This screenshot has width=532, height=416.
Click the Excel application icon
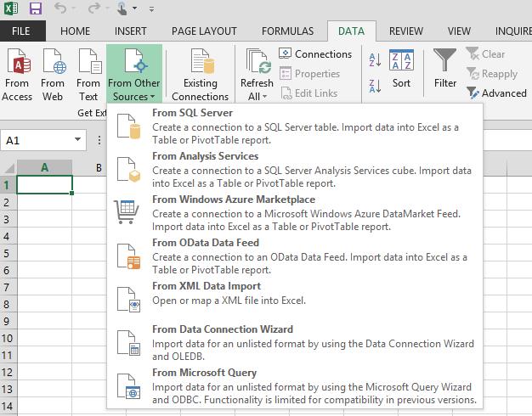click(11, 8)
